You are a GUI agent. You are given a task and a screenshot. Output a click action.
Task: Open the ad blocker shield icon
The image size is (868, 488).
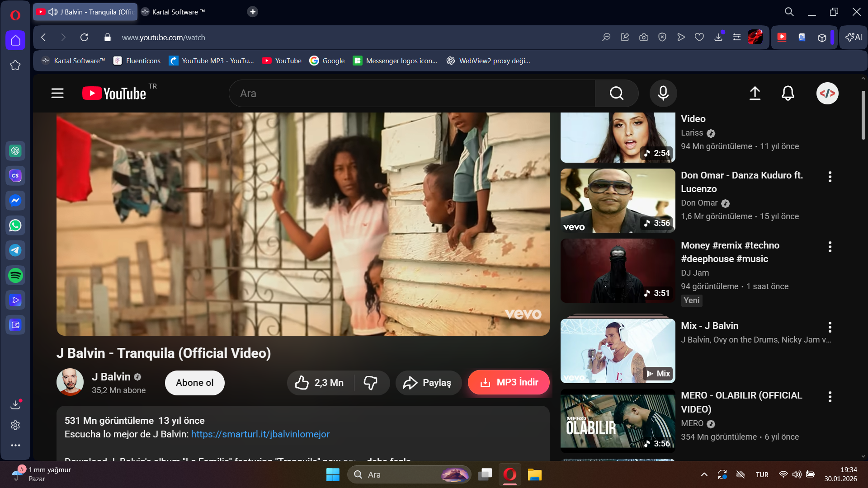tap(662, 38)
